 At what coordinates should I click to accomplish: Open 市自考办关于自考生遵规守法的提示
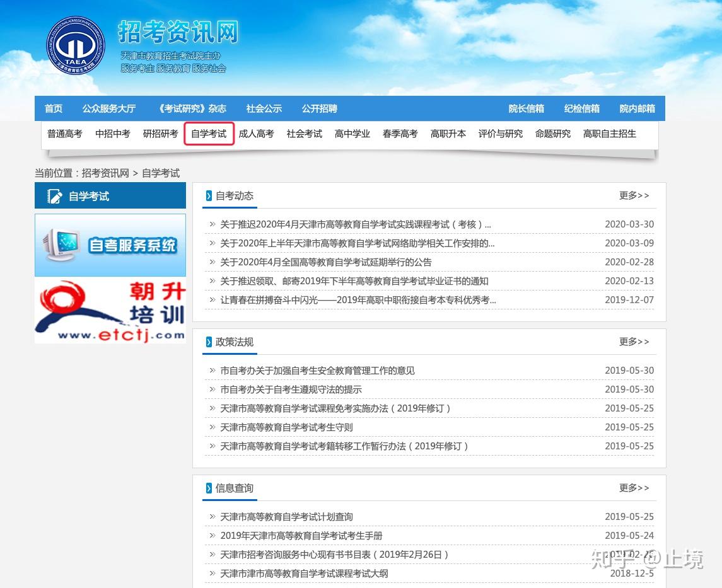point(291,389)
